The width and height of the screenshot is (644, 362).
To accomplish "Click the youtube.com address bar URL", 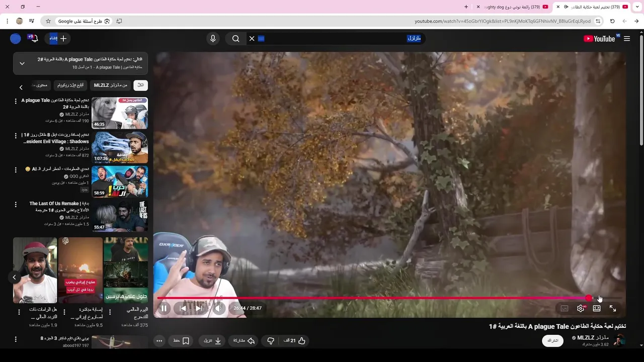I will point(503,21).
